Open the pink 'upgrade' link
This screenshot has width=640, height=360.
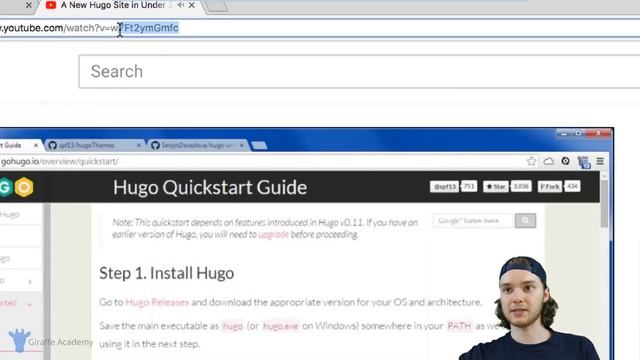[x=273, y=235]
